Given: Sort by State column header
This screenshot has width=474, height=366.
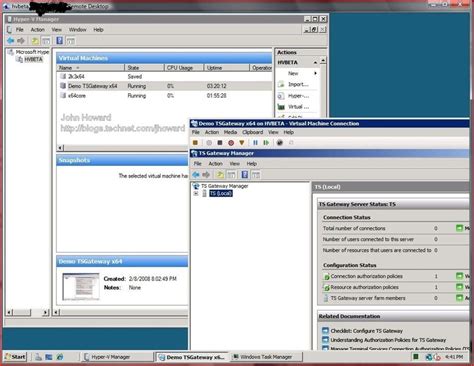Looking at the screenshot, I should click(144, 68).
